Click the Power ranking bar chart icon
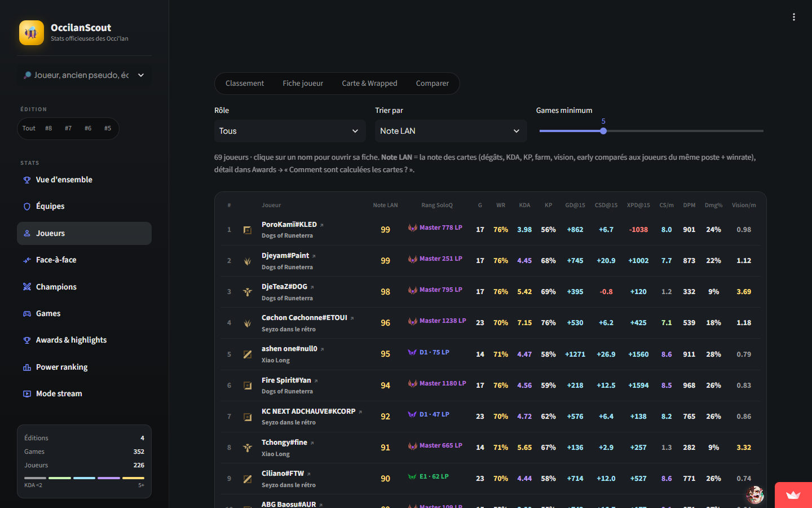The image size is (812, 508). coord(27,367)
